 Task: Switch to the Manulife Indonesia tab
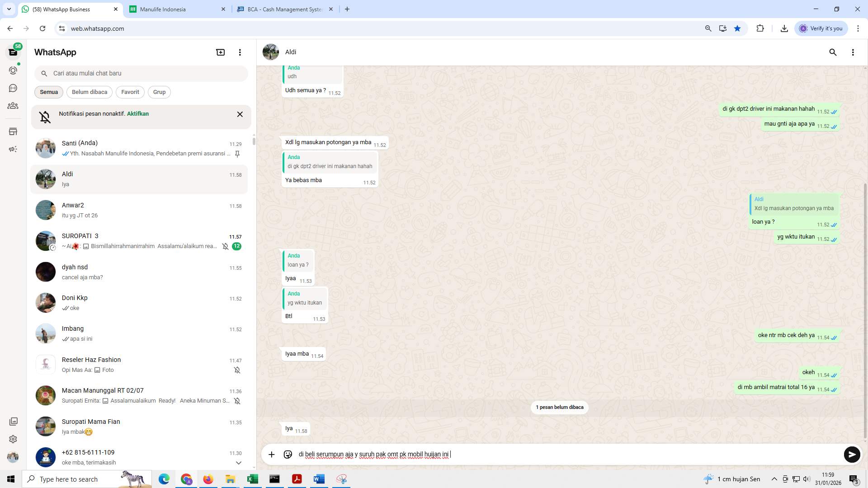pyautogui.click(x=163, y=9)
